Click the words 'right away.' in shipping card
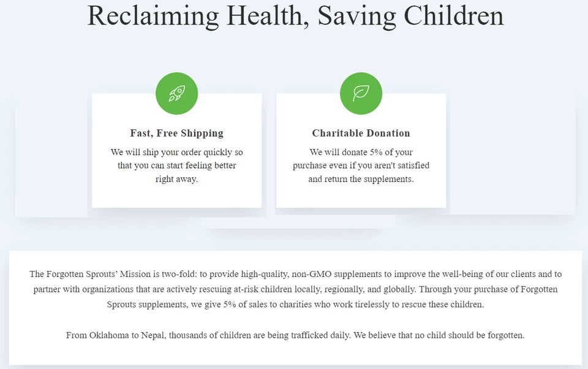 tap(176, 179)
